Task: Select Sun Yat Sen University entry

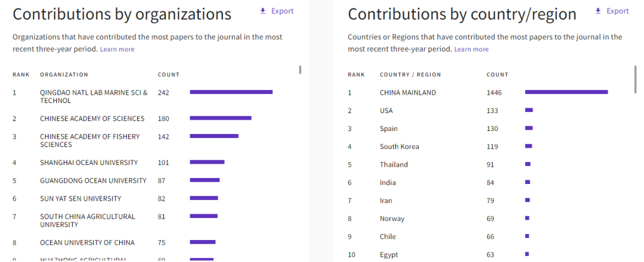Action: (80, 198)
